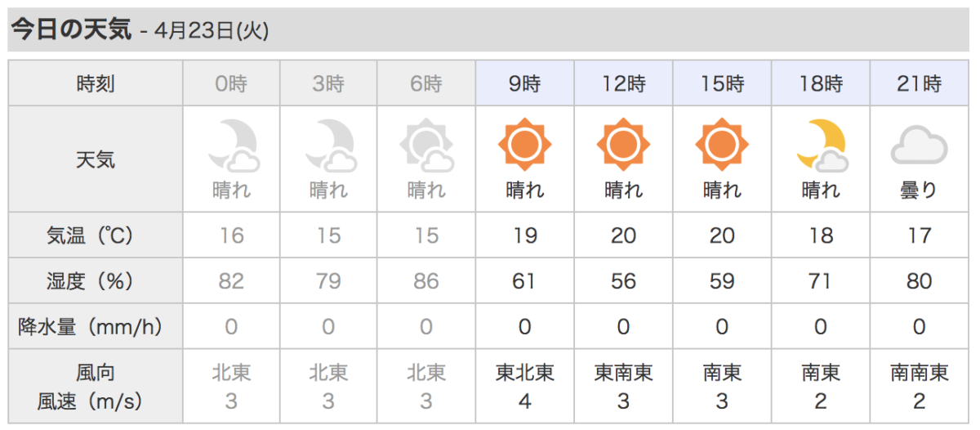Screen dimensions: 980x430
Task: Click the moon and cloud icon for 18時
Action: coord(821,146)
